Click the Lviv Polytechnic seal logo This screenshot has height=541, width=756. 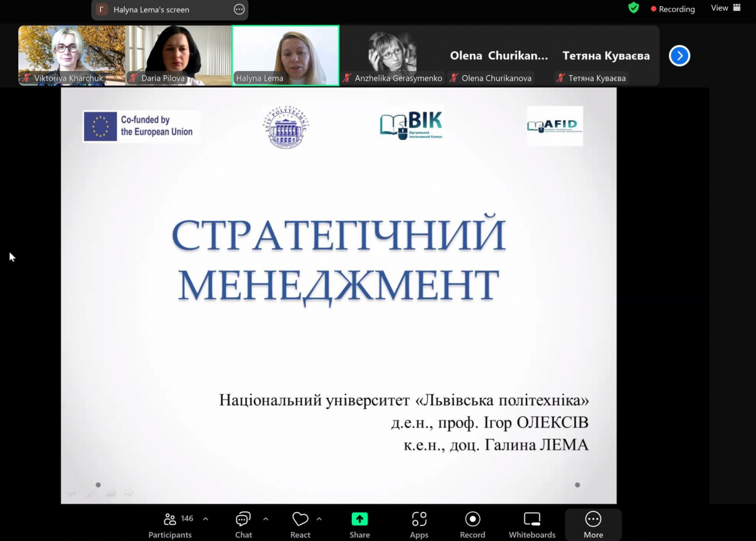[286, 126]
